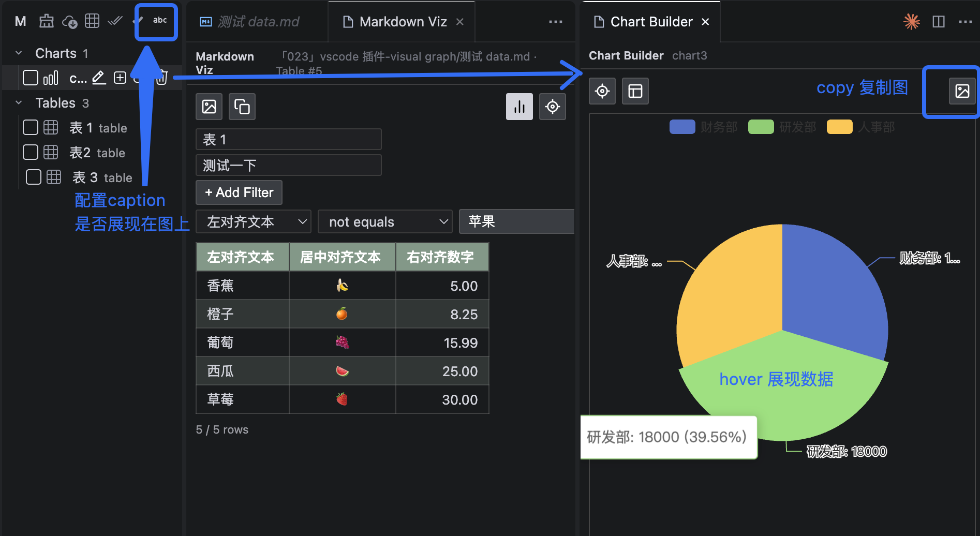Click the 研发部: 18000 pie label
Screen dimensions: 980x536
847,452
